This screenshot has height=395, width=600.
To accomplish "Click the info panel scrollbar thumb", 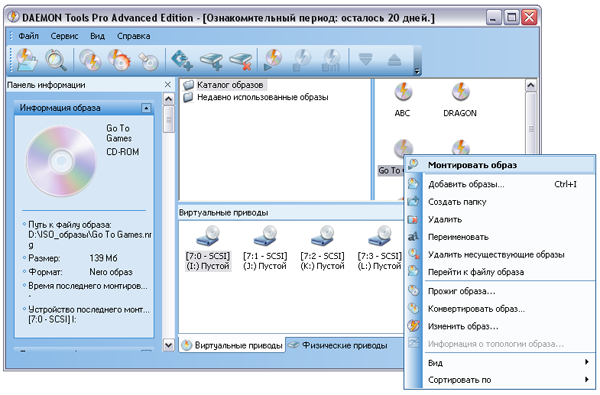I will (168, 119).
